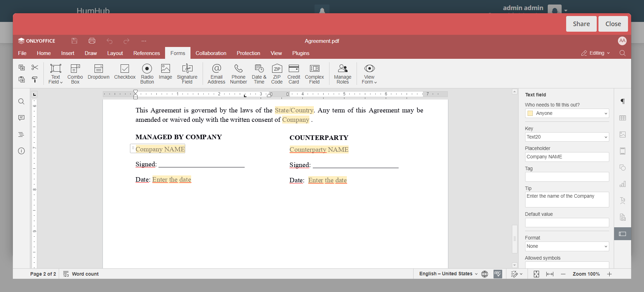Insert a Checkbox form field
Screen dimensions: 644x292
pos(125,72)
